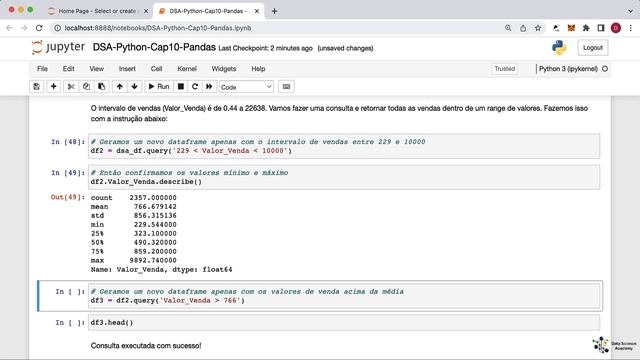640x360 pixels.
Task: Open the Cell menu
Action: pyautogui.click(x=156, y=69)
